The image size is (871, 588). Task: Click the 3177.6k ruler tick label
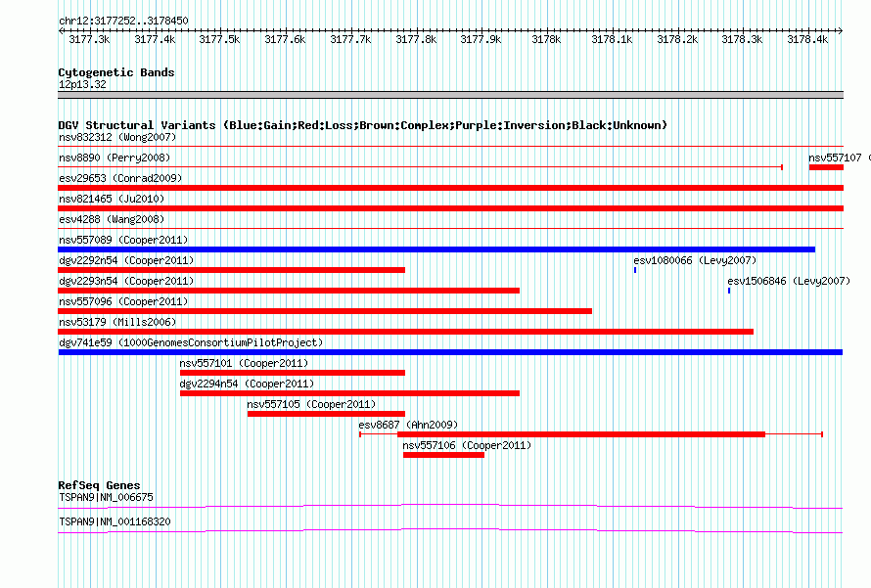[x=285, y=39]
